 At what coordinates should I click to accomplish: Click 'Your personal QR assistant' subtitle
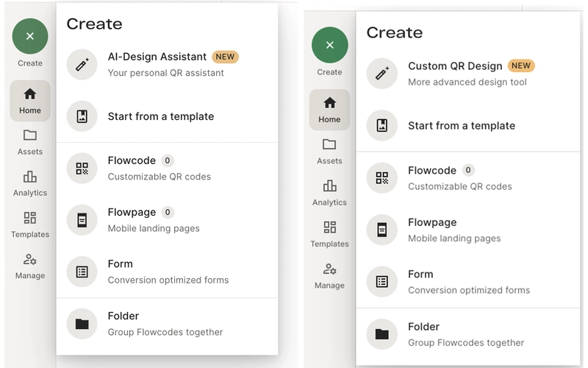click(x=166, y=73)
